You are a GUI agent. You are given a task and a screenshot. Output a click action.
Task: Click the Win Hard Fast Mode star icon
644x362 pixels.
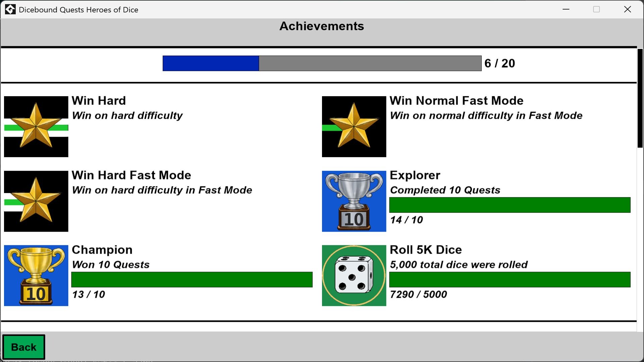tap(36, 201)
